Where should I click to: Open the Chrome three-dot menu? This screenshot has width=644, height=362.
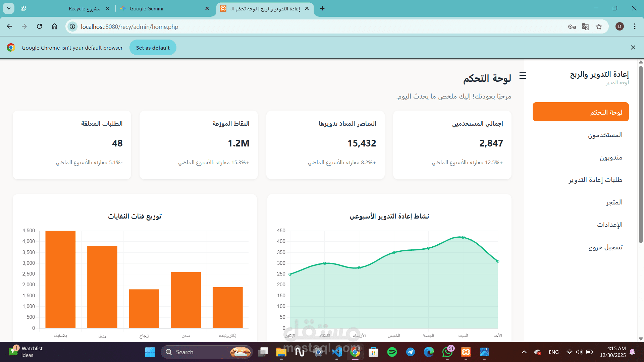click(635, 26)
